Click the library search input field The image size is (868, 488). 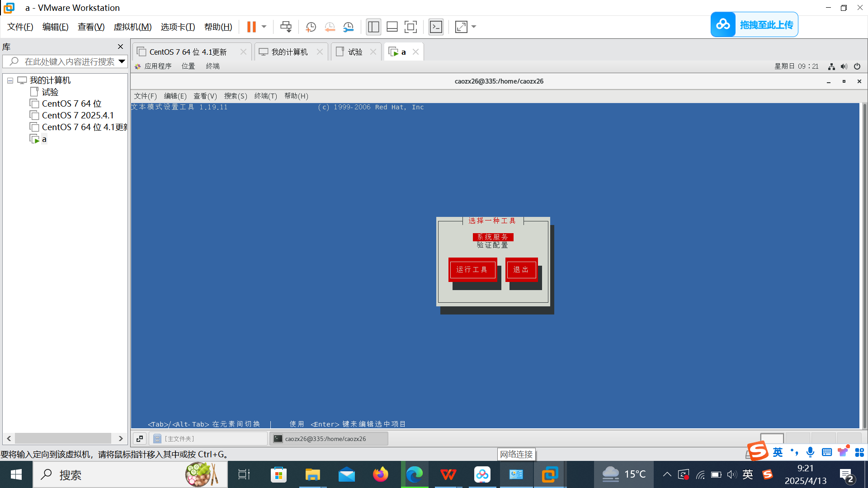click(68, 61)
